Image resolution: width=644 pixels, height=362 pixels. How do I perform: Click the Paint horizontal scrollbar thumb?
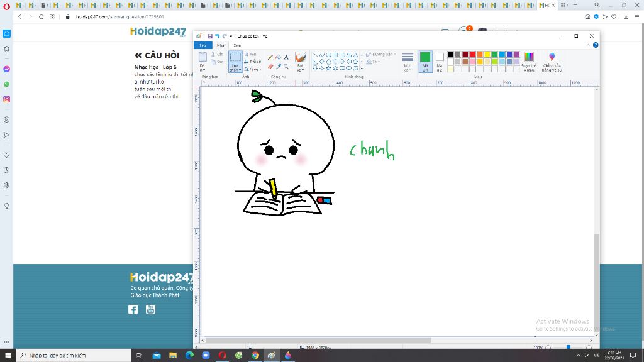click(318, 340)
